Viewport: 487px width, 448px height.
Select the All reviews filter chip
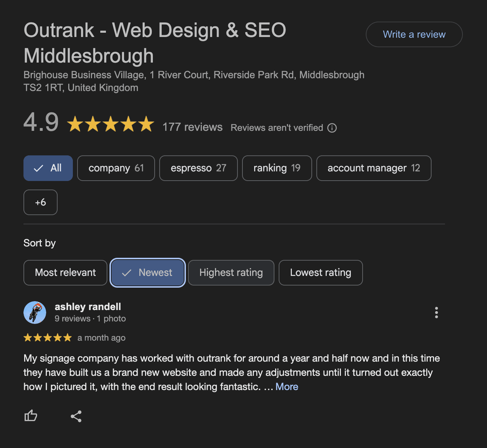48,168
